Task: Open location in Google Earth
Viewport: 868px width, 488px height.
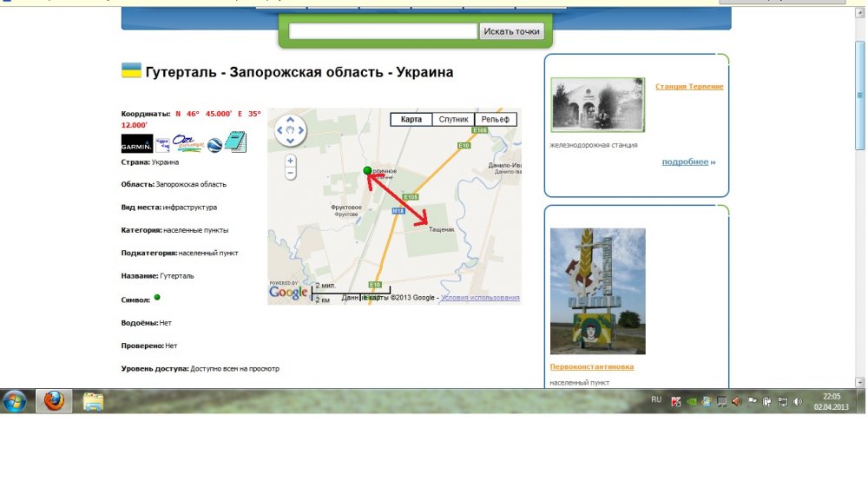Action: coord(214,144)
